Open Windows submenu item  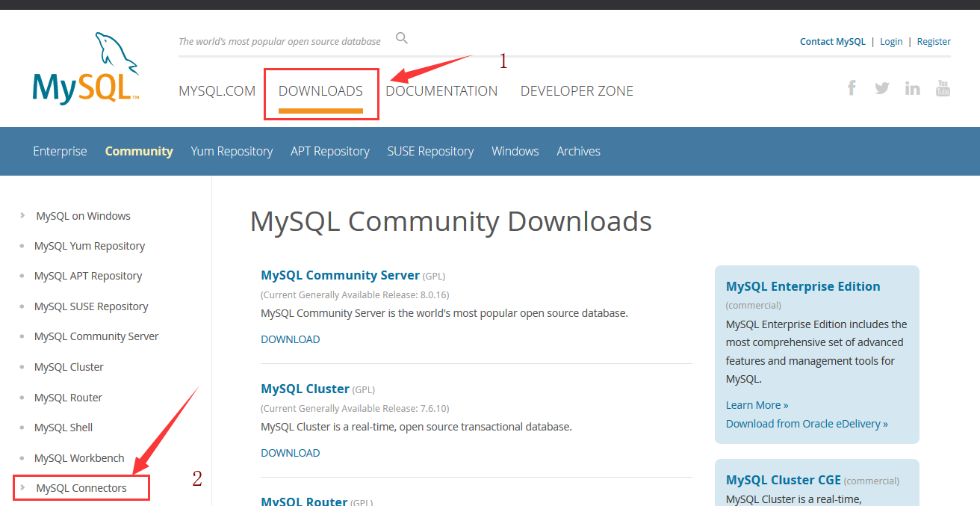click(x=515, y=151)
